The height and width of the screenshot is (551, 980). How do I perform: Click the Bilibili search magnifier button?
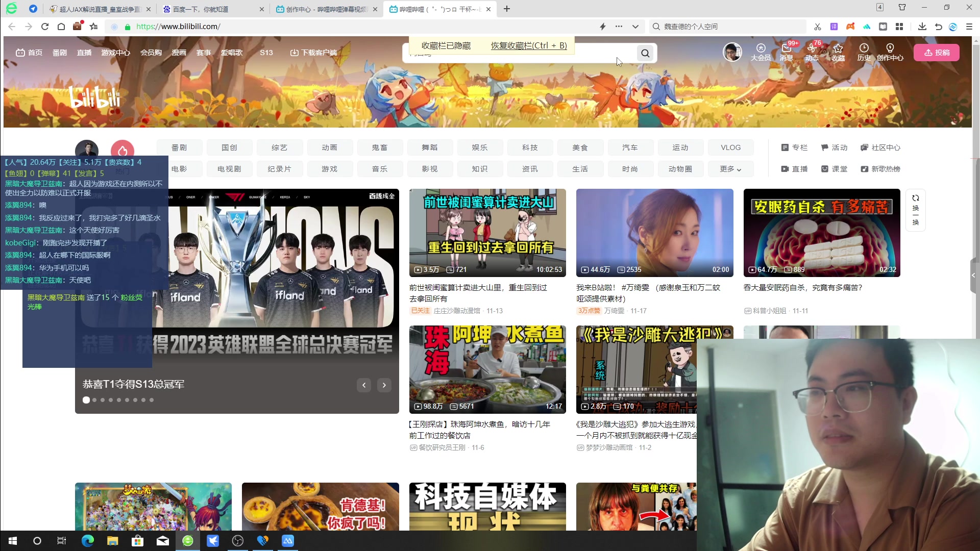[x=645, y=53]
